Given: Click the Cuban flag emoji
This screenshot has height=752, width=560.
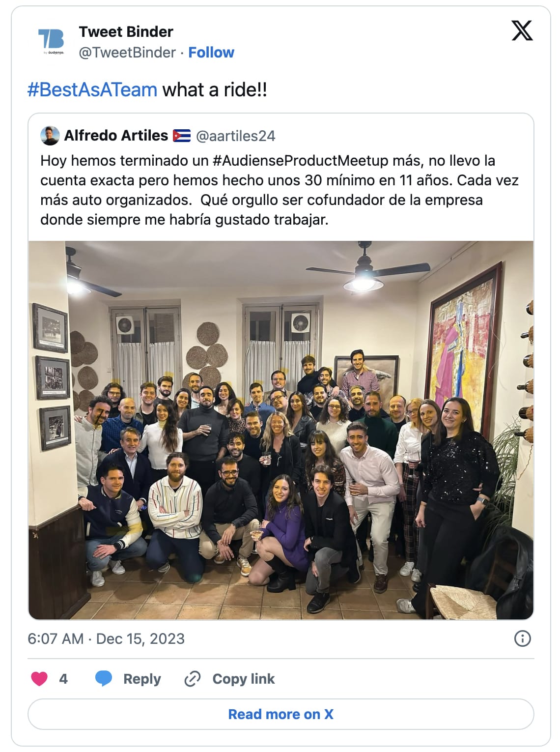Looking at the screenshot, I should pyautogui.click(x=182, y=136).
